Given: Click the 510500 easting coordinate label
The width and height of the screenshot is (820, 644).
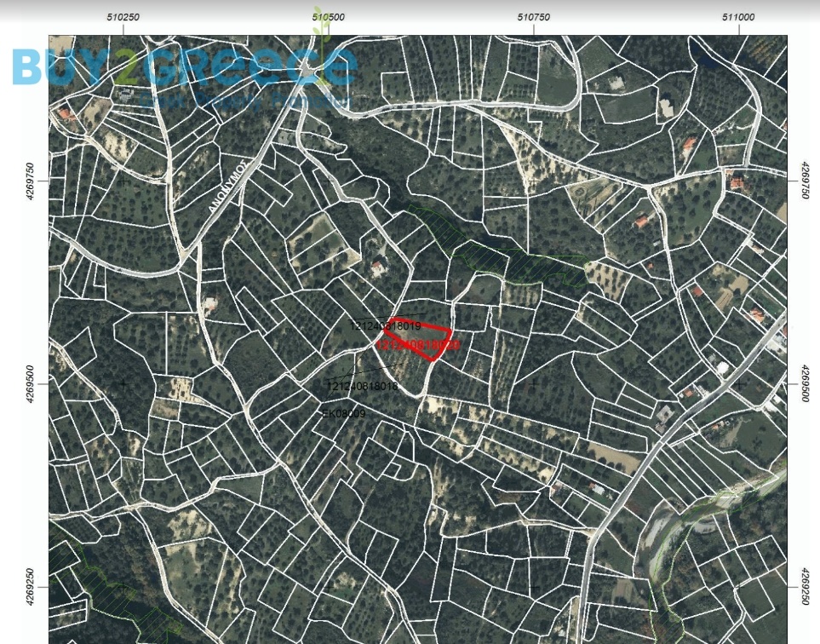Looking at the screenshot, I should (329, 17).
